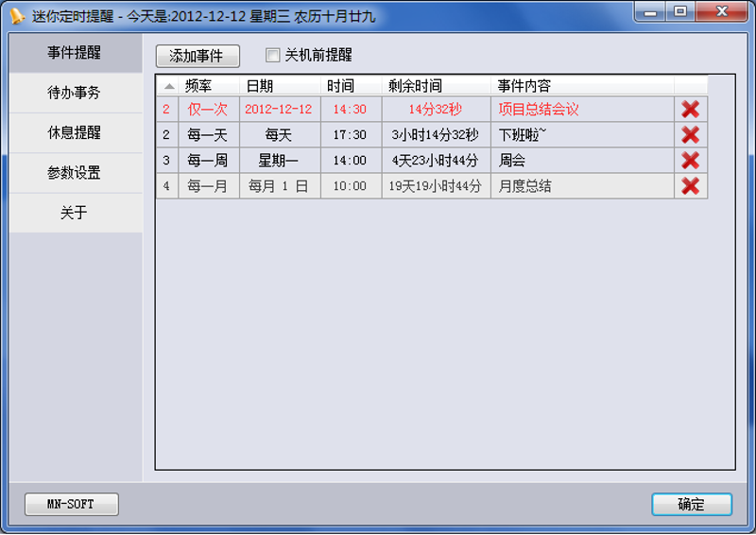
Task: Click the 2012-12-12 date cell
Action: coord(280,110)
